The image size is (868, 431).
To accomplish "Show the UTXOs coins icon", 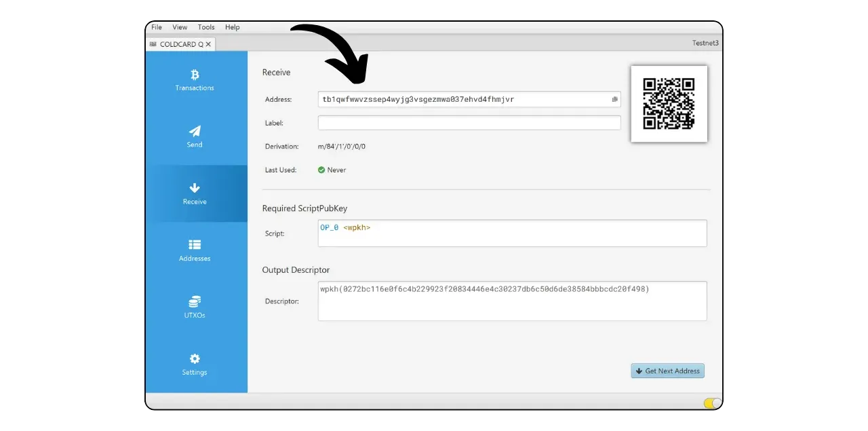I will click(195, 301).
